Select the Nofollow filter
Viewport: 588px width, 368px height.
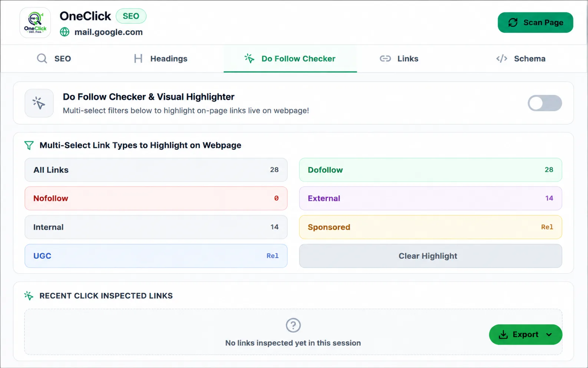(x=156, y=198)
